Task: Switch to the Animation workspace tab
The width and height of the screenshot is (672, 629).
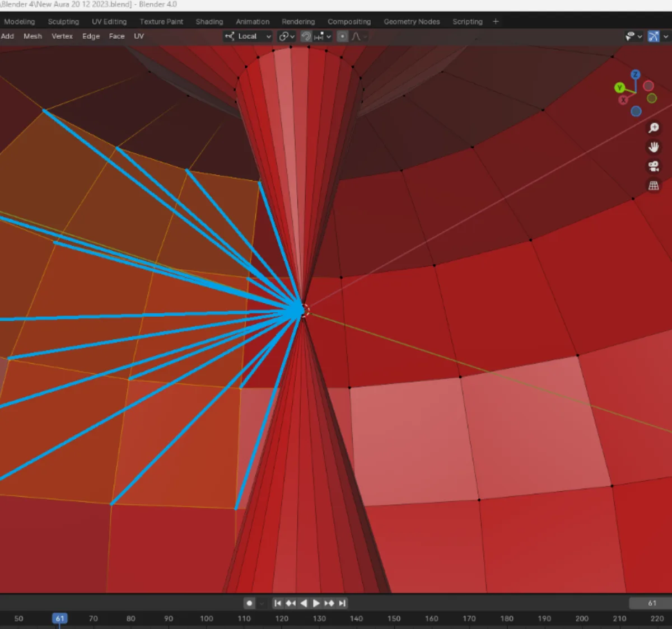Action: (253, 22)
